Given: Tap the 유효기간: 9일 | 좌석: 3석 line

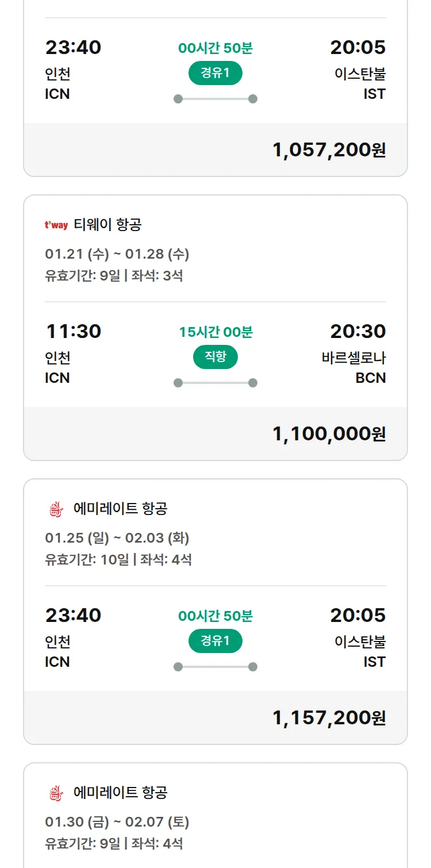Looking at the screenshot, I should (x=114, y=275).
